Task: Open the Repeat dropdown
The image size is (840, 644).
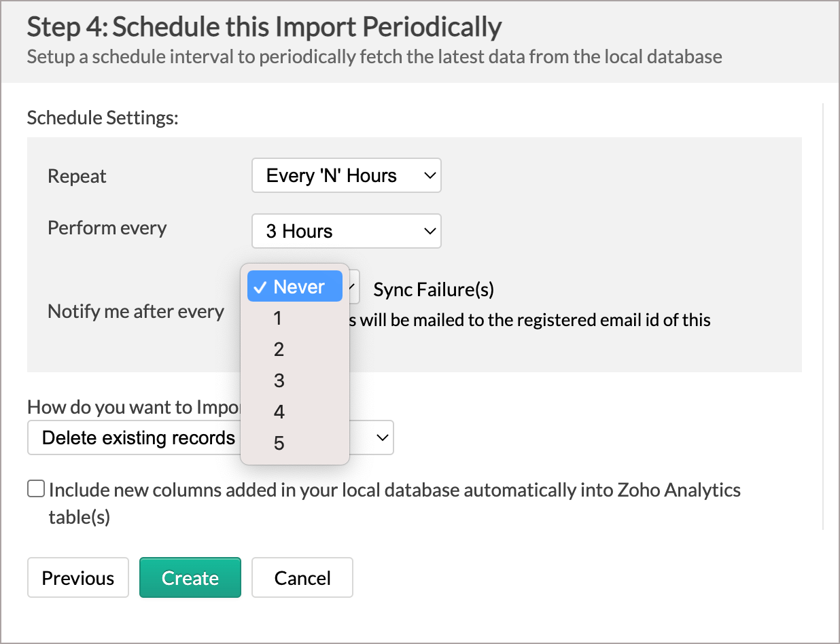Action: tap(346, 176)
